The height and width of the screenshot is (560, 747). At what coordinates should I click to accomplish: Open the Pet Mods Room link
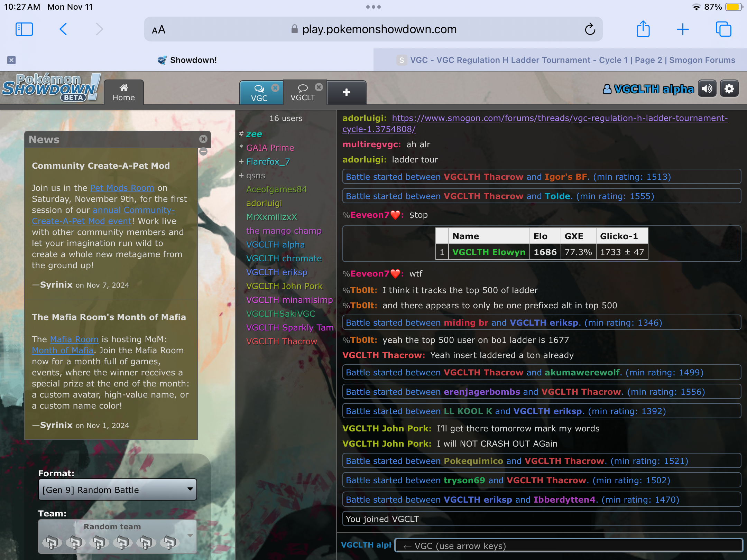122,188
